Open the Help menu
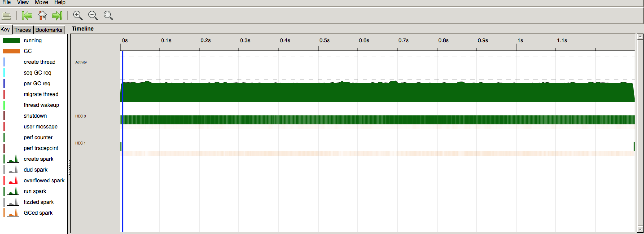Viewport: 644px width, 234px height. click(x=60, y=2)
